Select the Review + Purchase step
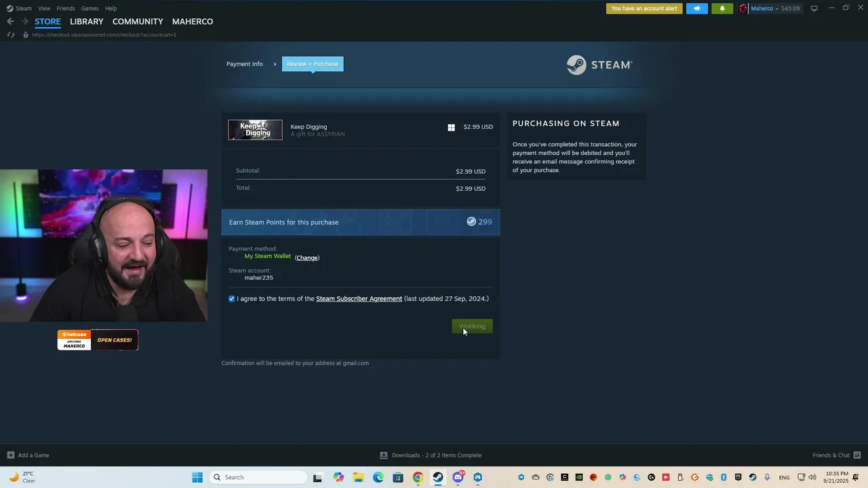868x488 pixels. pos(313,64)
